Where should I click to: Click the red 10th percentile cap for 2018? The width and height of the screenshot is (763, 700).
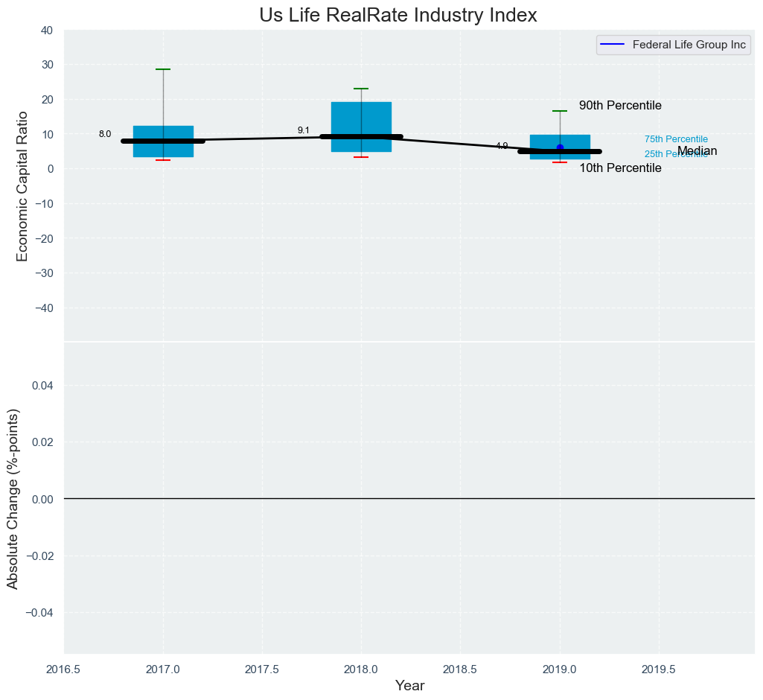point(361,157)
